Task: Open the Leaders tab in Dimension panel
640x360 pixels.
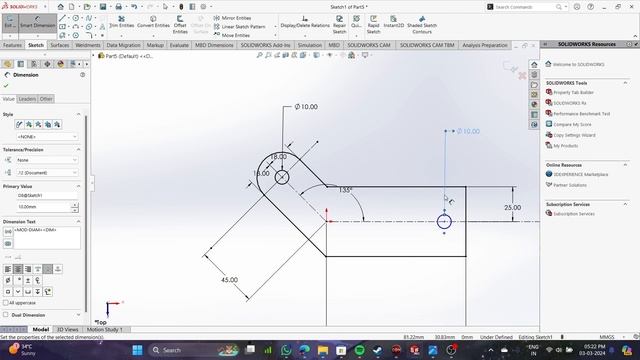Action: 27,99
